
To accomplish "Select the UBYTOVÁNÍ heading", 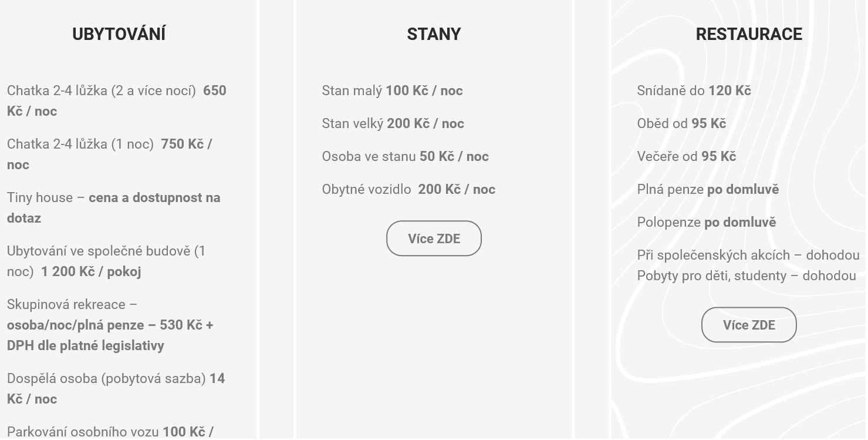I will (119, 34).
